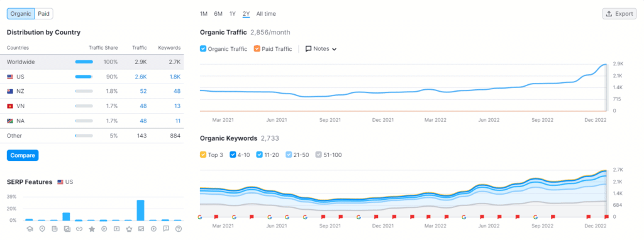This screenshot has height=240, width=644.
Task: Click the Vietnam flag icon
Action: 10,106
